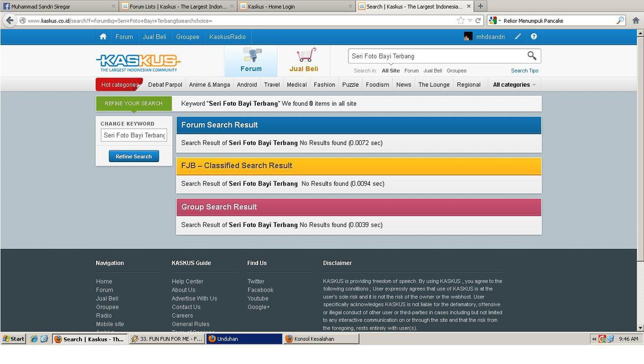
Task: Click the Refine Search button
Action: 134,157
